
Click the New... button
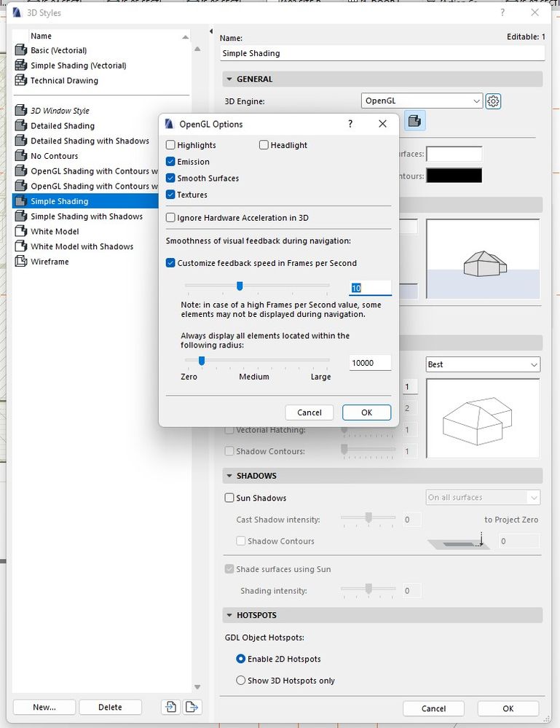pos(44,707)
